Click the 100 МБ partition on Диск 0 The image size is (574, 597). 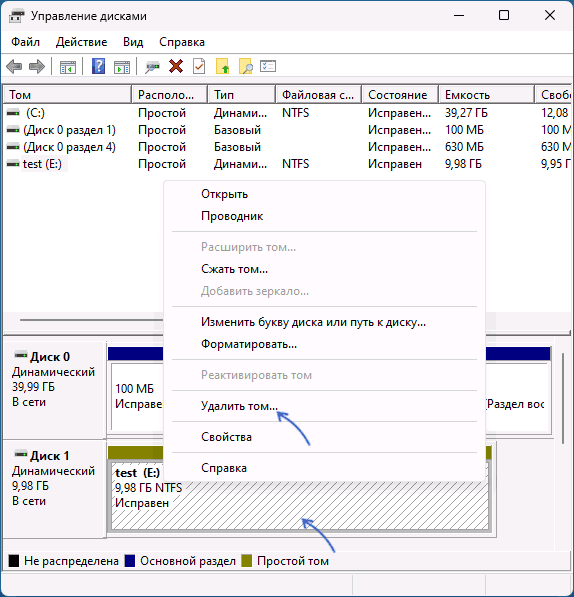[137, 396]
